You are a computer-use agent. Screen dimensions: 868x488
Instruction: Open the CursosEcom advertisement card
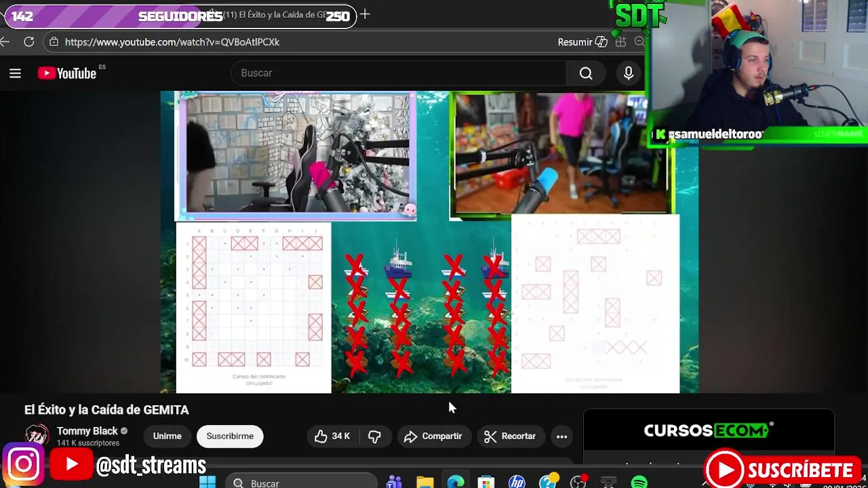(x=709, y=437)
